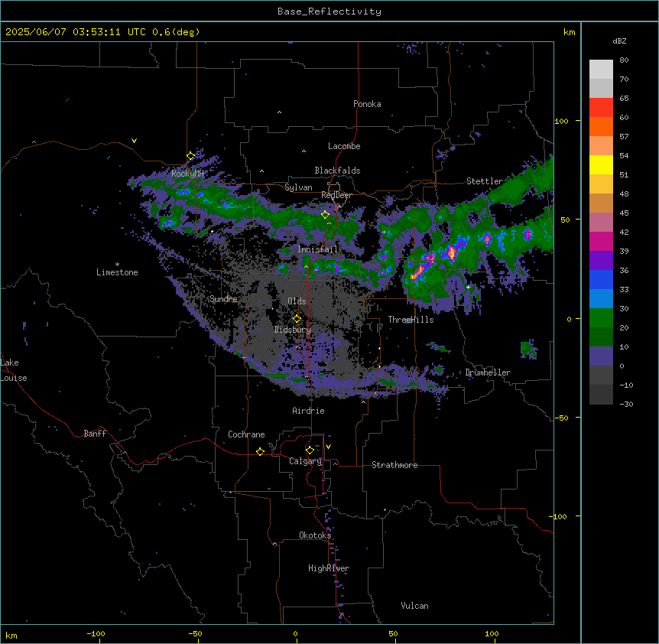Click the Lake Louise map label
The image size is (659, 644).
coord(12,370)
